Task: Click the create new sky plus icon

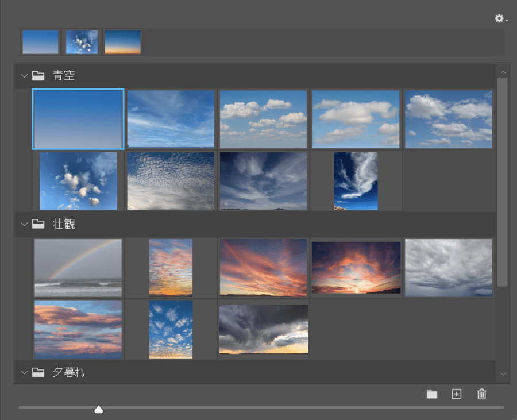Action: (457, 394)
